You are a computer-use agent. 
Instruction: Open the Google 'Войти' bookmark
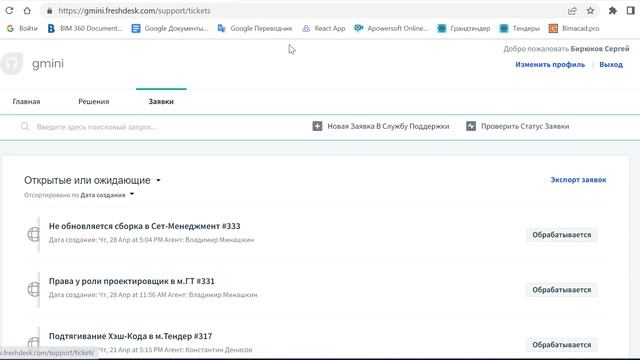[22, 29]
